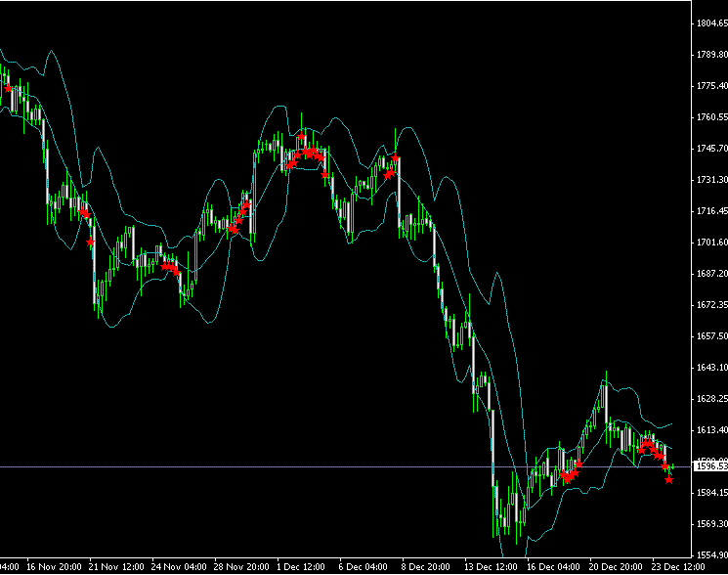Viewport: 728px width, 575px height.
Task: Click the 1584.15 price axis label
Action: (x=712, y=493)
